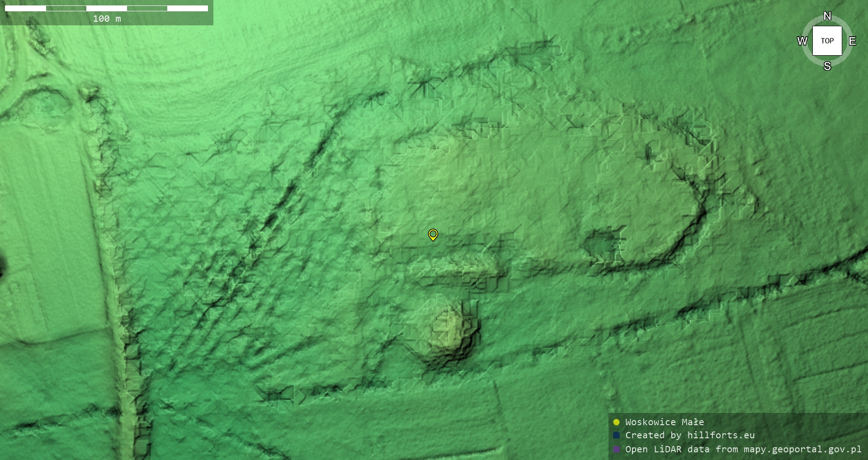Click the white scale bar ruler
Viewport: 868px width, 460px height.
coord(106,8)
